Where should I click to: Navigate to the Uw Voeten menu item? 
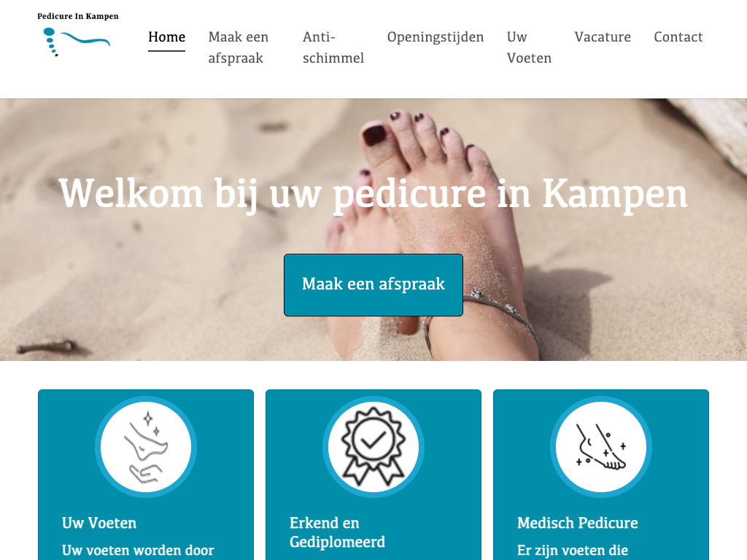point(529,47)
